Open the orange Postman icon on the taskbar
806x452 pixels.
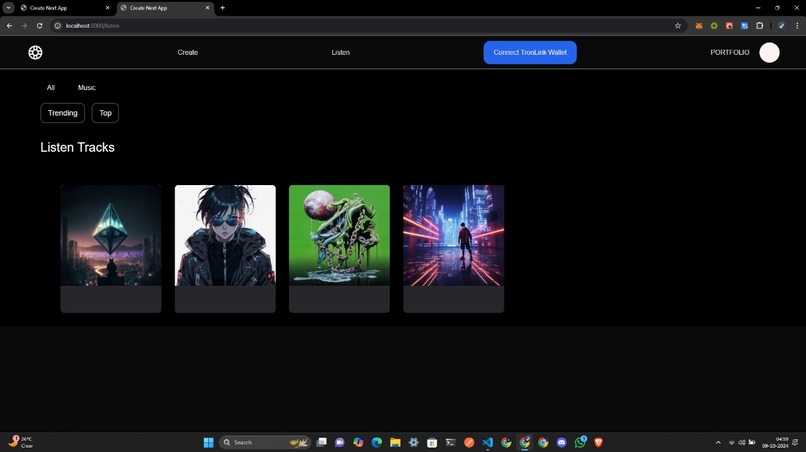pos(469,442)
